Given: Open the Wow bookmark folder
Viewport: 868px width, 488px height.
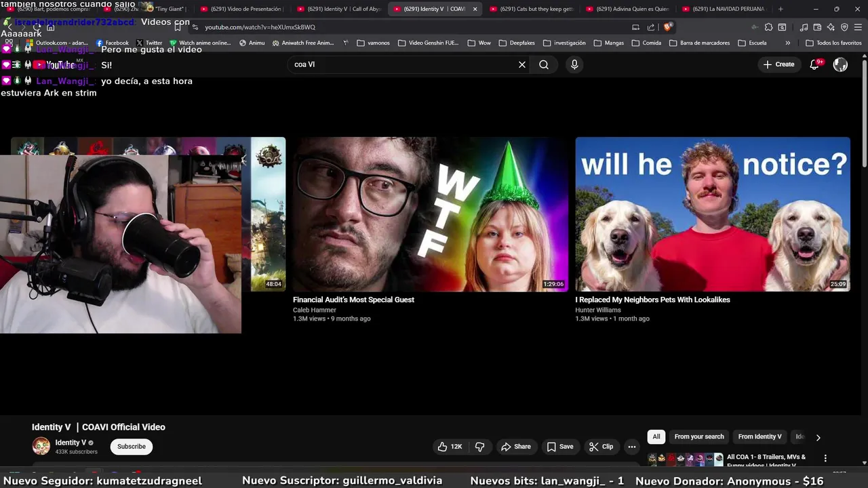Looking at the screenshot, I should (479, 43).
